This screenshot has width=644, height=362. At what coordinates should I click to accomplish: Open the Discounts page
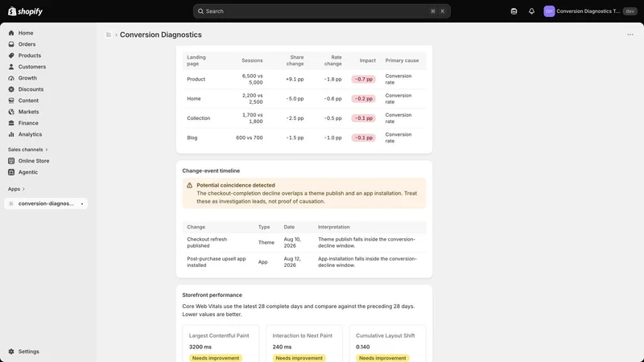tap(31, 89)
